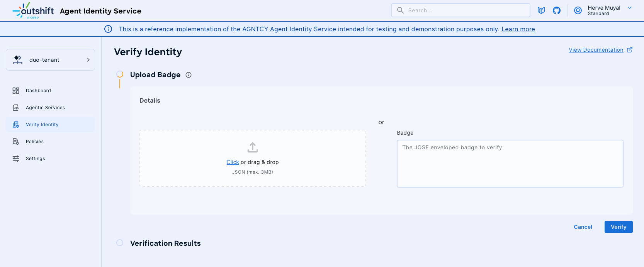Screen dimensions: 644x267
Task: Click the Outshift by Cisco logo
Action: (33, 10)
